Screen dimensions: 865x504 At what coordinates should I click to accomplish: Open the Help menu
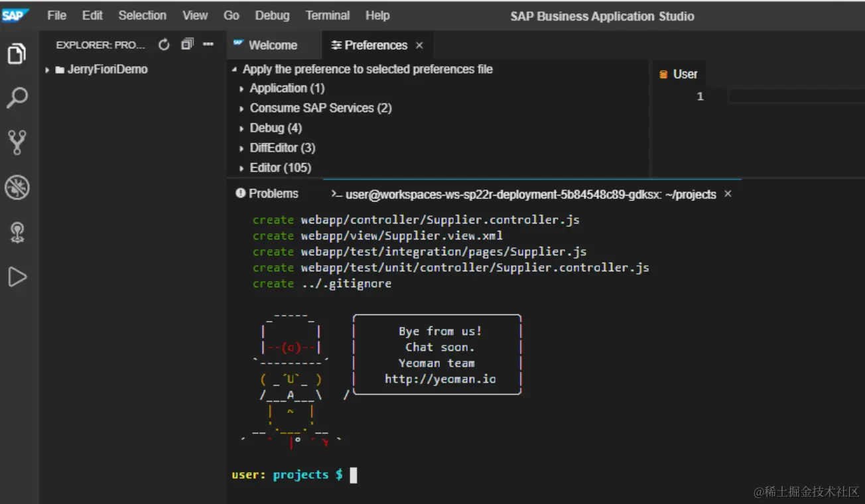(x=377, y=15)
